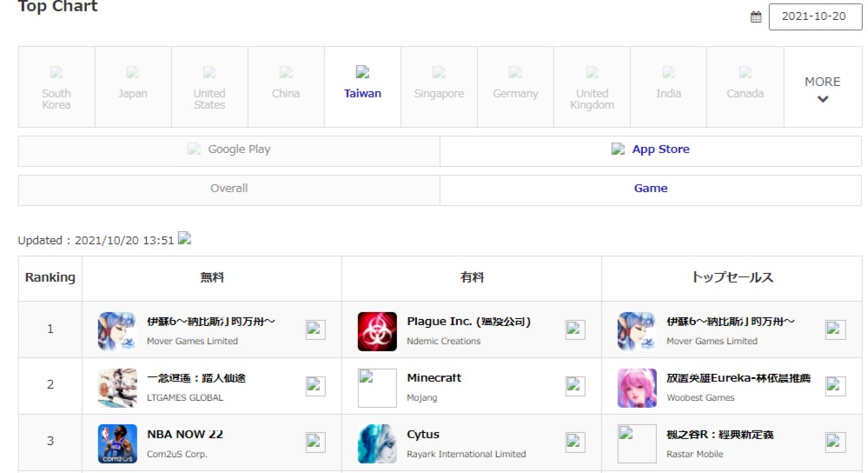Choose the United Kingdom tab
868x473 pixels.
(x=592, y=87)
